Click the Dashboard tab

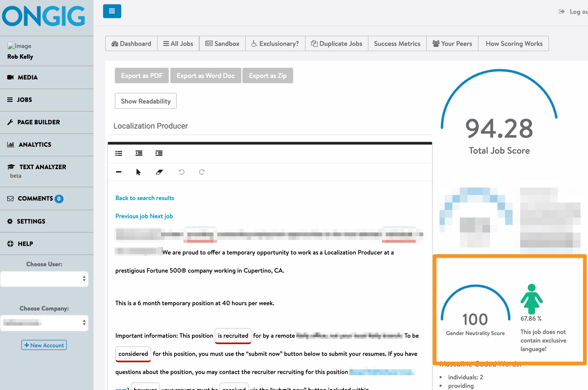pos(131,43)
